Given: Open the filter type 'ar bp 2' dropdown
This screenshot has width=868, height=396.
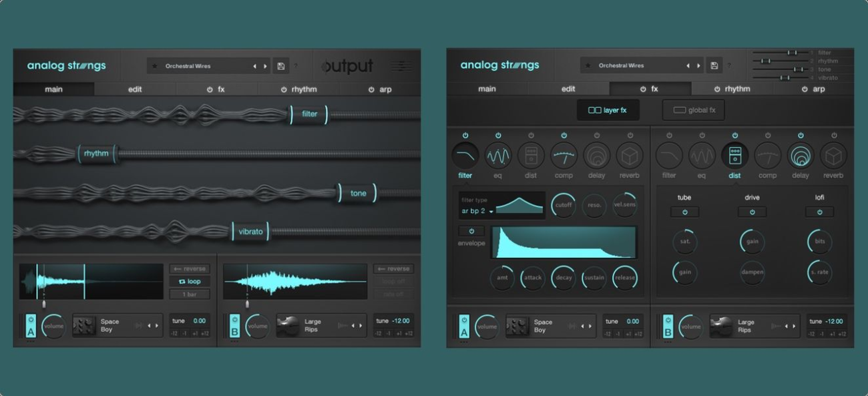Looking at the screenshot, I should point(477,211).
